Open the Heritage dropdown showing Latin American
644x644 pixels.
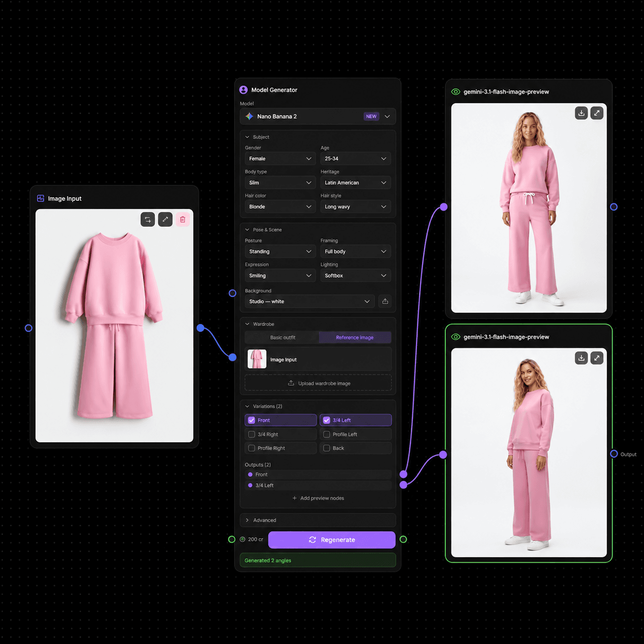coord(355,183)
